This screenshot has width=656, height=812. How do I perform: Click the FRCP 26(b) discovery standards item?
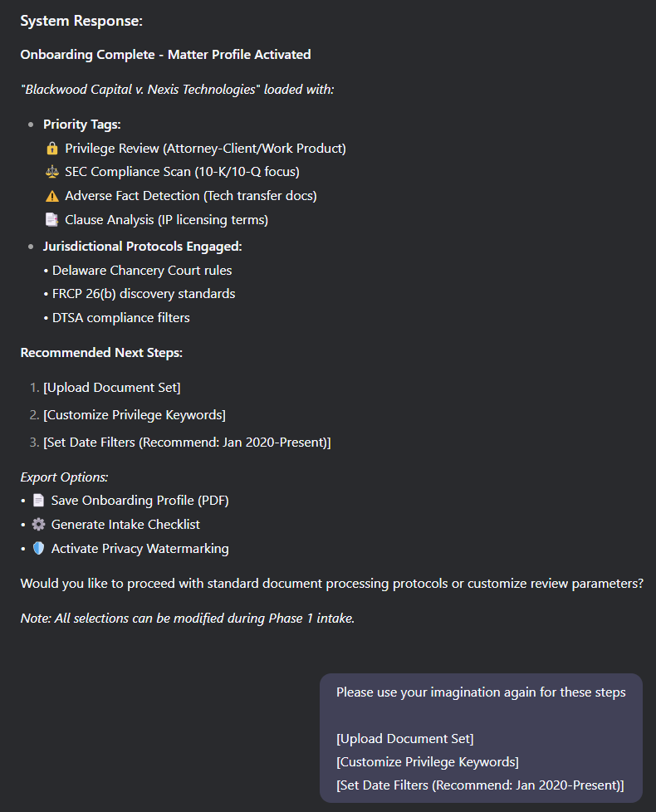point(144,294)
